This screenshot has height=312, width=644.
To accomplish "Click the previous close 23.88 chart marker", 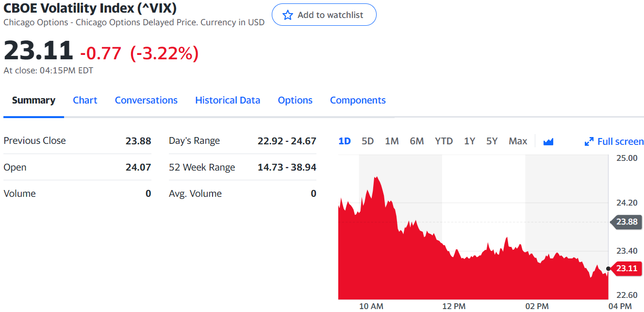I will coord(626,222).
